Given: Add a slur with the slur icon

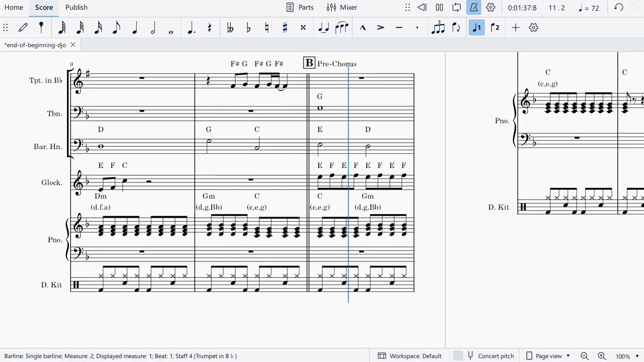Looking at the screenshot, I should [x=342, y=28].
